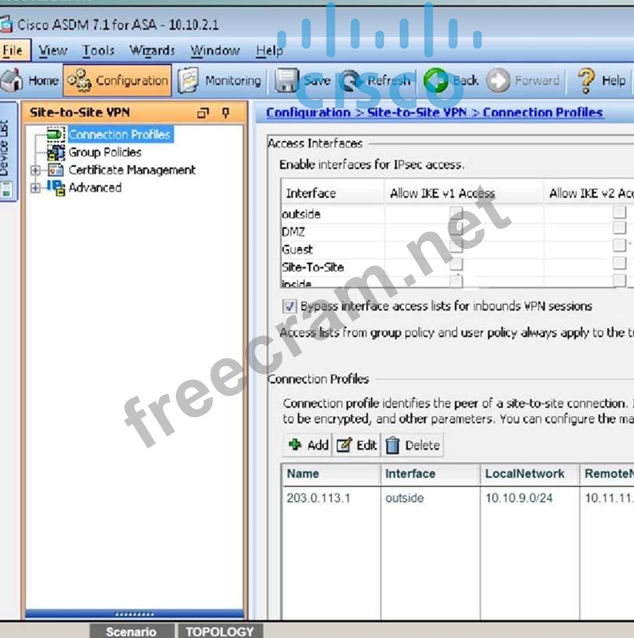Enable IKE v1 access for DMZ interface

click(x=456, y=231)
